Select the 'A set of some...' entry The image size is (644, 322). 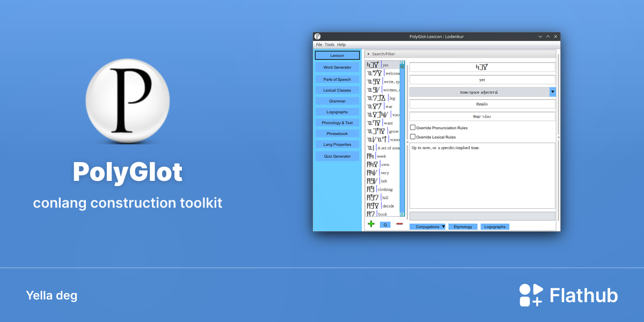click(x=383, y=148)
